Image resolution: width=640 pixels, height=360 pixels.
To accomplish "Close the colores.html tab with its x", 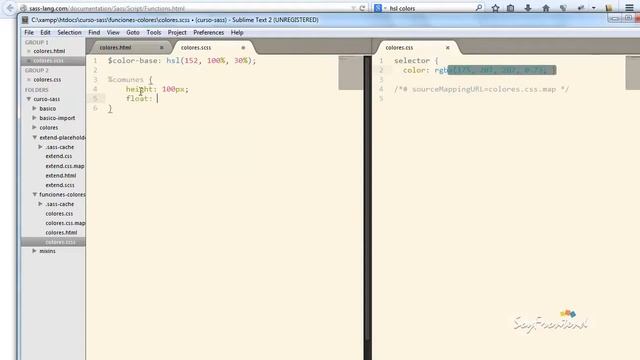I will tap(162, 48).
